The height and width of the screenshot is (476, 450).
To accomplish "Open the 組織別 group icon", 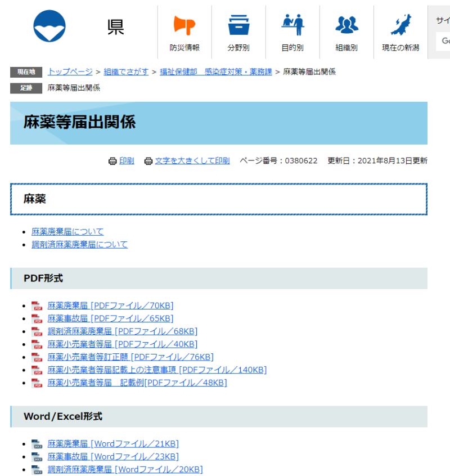I will (x=346, y=26).
